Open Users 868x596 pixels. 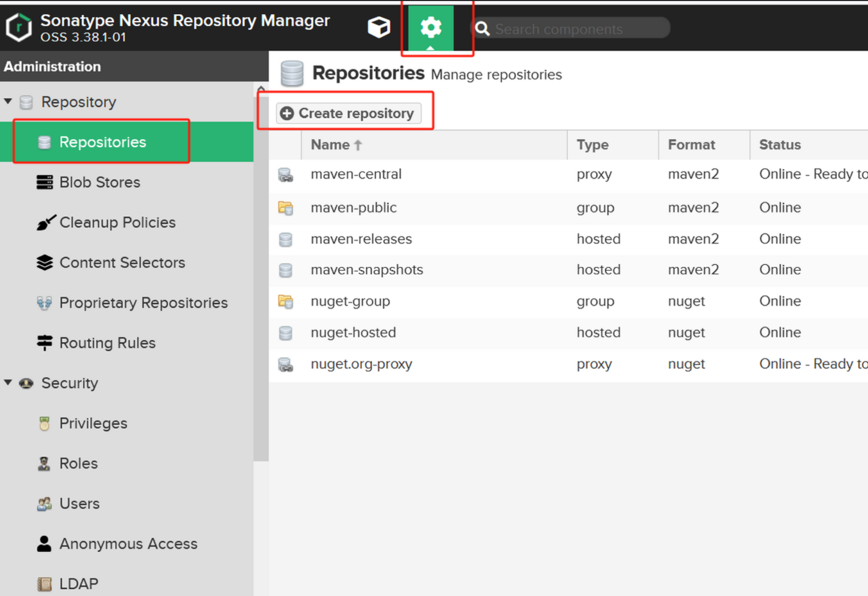pyautogui.click(x=79, y=504)
